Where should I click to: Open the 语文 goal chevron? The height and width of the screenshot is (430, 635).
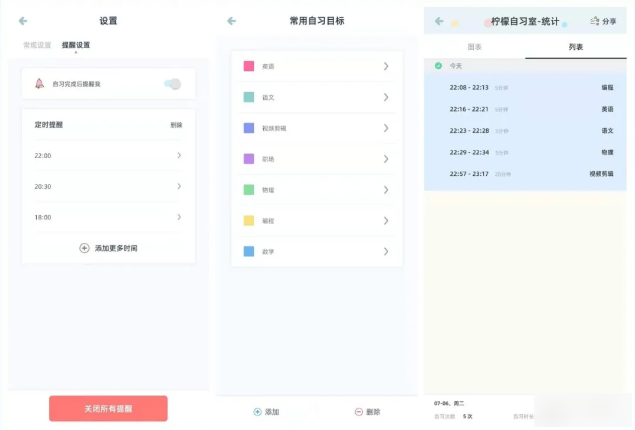click(x=386, y=97)
